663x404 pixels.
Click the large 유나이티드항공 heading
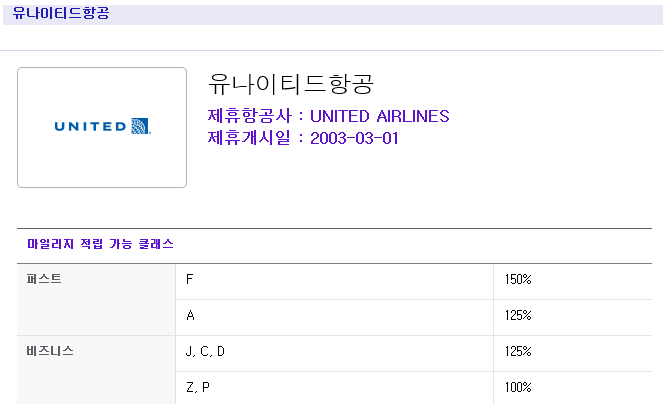290,84
